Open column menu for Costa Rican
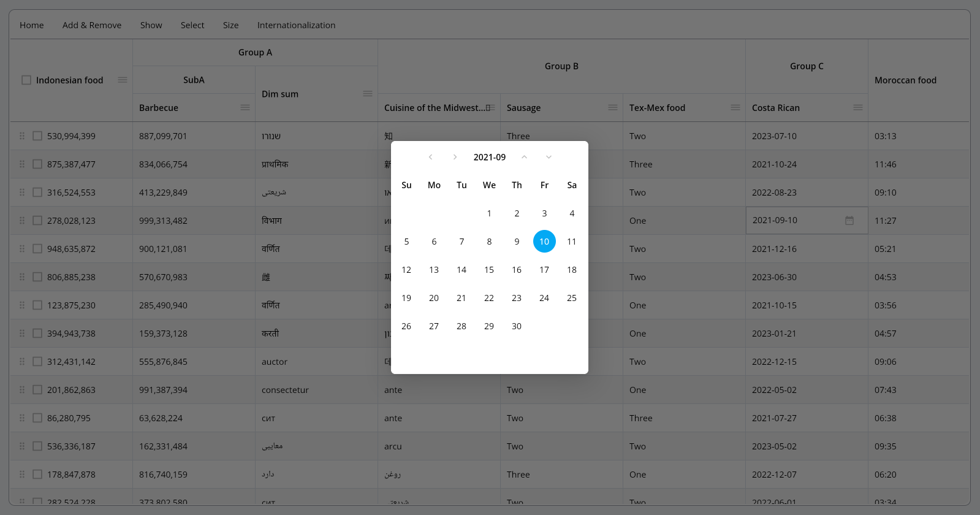This screenshot has height=515, width=980. point(858,108)
